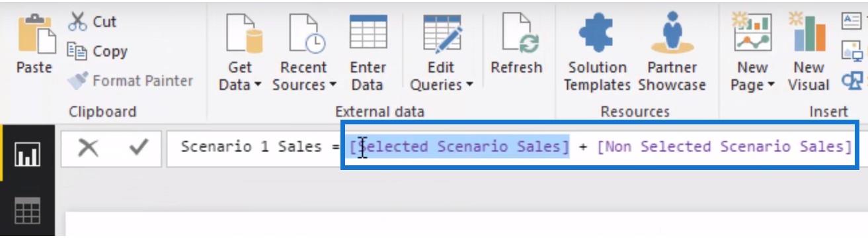868x238 pixels.
Task: Commit the formula with the checkmark button
Action: (139, 147)
